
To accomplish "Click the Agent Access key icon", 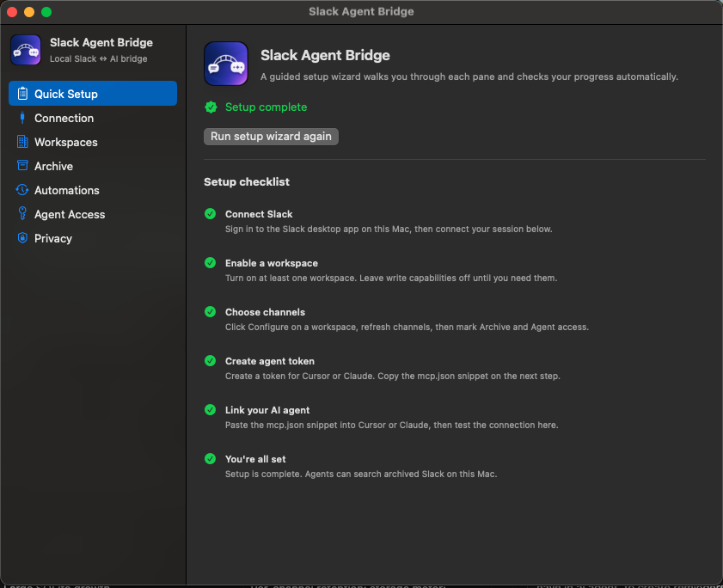I will [x=22, y=213].
